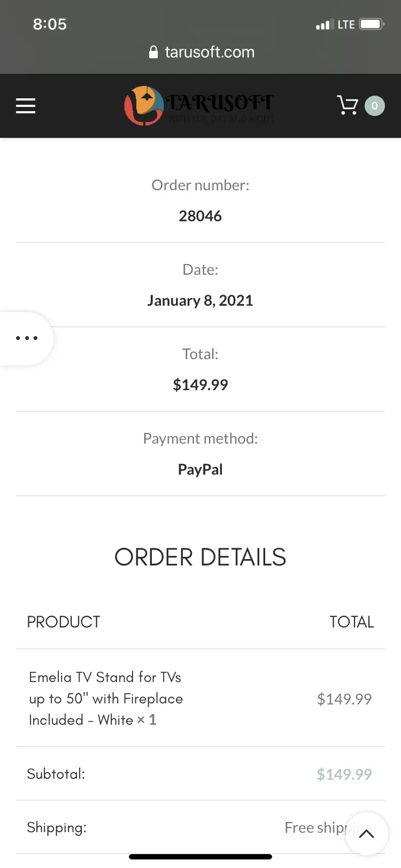The height and width of the screenshot is (868, 401).
Task: Click Emelia TV Stand product link
Action: tap(106, 699)
